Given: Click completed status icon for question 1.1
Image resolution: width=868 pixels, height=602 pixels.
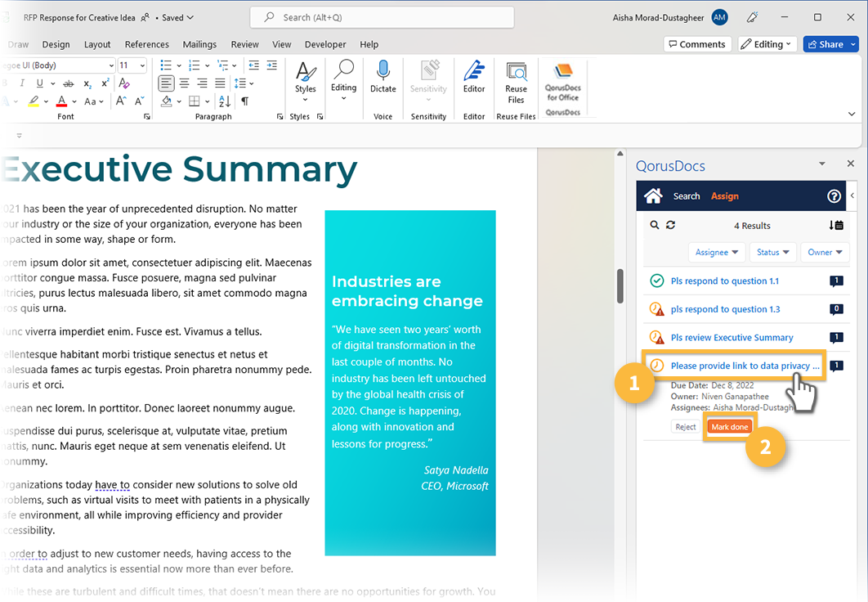Looking at the screenshot, I should (656, 281).
